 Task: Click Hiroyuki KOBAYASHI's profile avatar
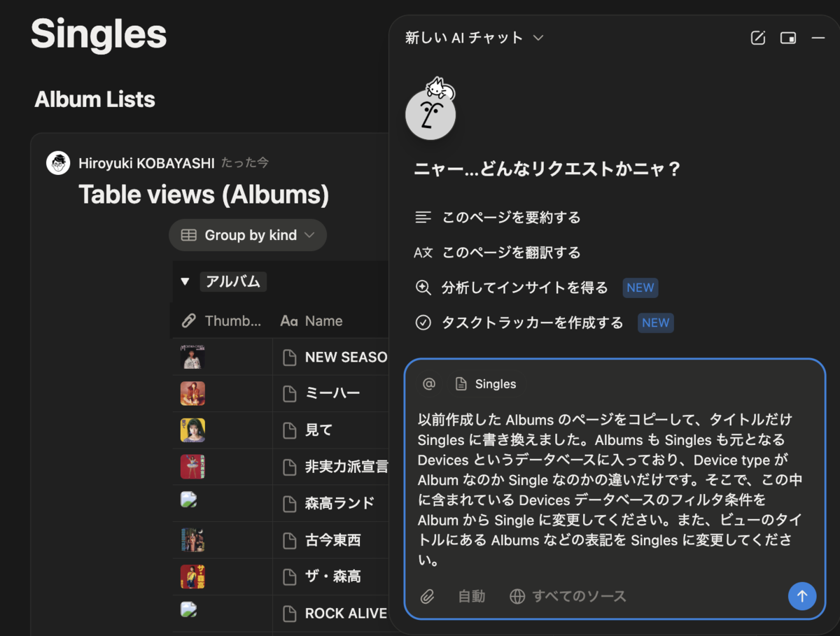point(58,163)
